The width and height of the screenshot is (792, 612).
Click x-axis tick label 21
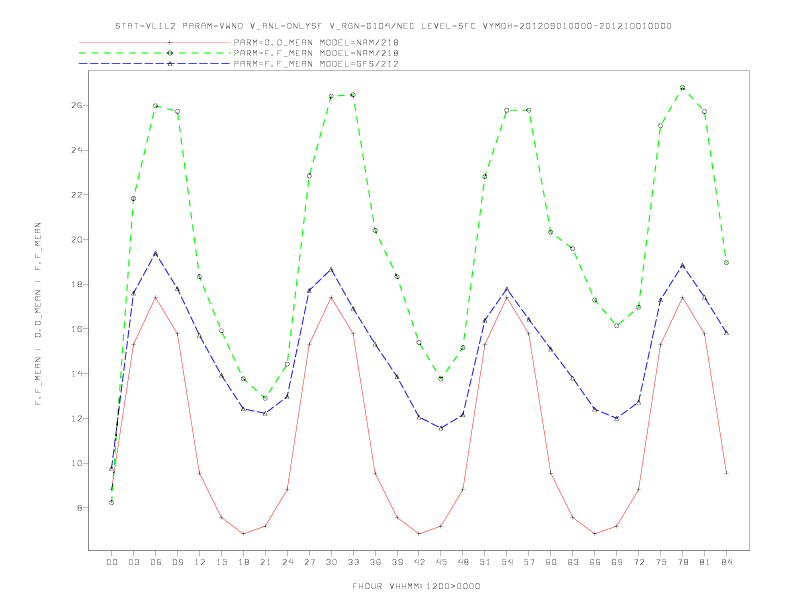coord(265,562)
